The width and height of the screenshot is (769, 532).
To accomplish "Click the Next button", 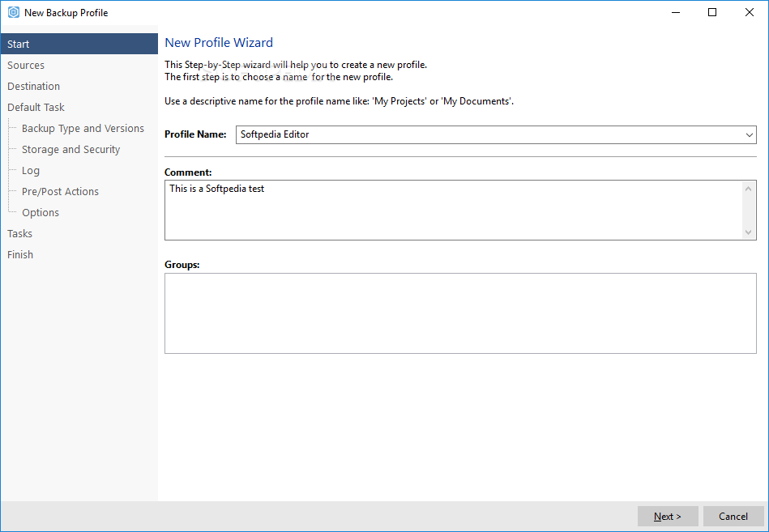I will [x=668, y=517].
